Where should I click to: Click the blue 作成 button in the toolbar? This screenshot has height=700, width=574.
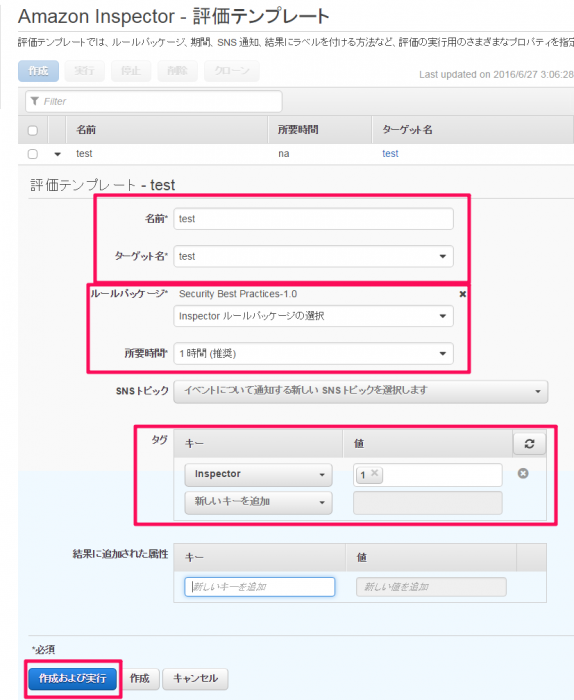tap(38, 71)
